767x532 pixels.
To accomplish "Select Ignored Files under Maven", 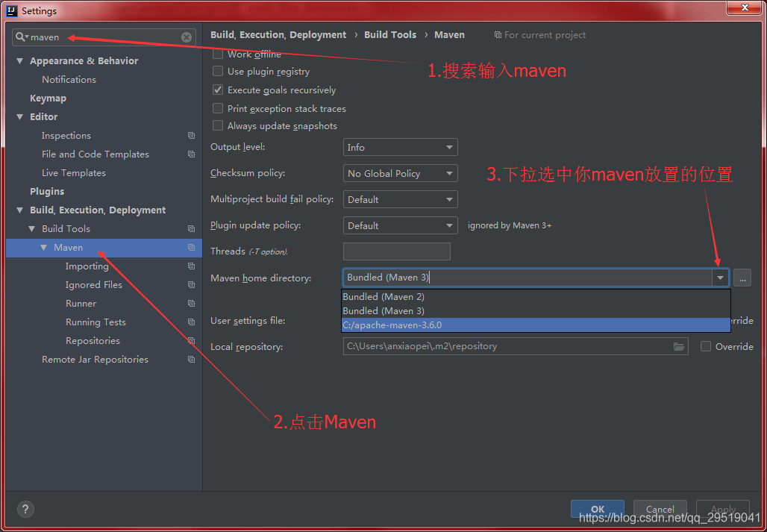I will (94, 284).
